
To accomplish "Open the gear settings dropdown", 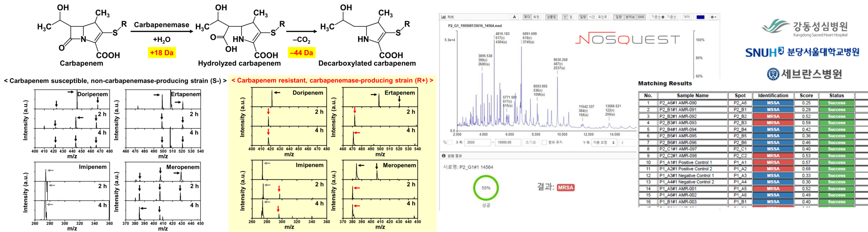I will 713,17.
